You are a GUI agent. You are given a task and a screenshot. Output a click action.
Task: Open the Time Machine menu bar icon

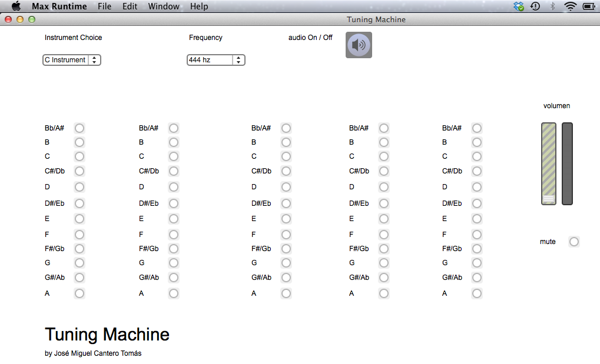click(535, 6)
